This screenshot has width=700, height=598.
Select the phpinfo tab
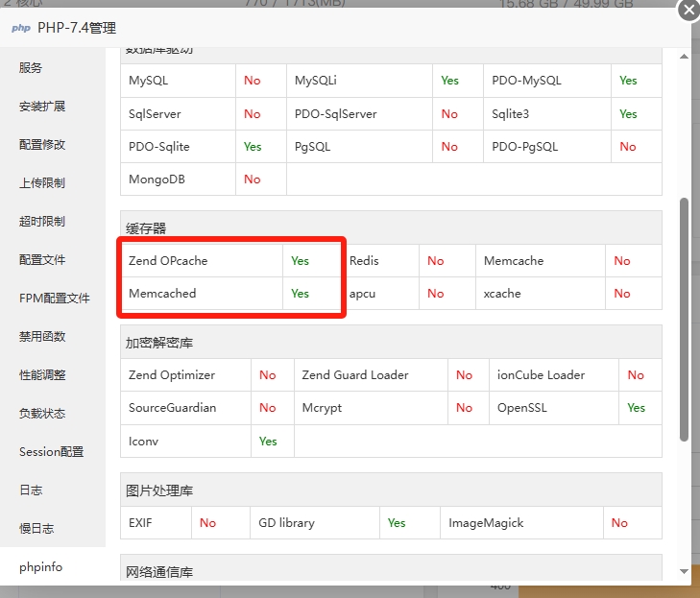[x=40, y=566]
